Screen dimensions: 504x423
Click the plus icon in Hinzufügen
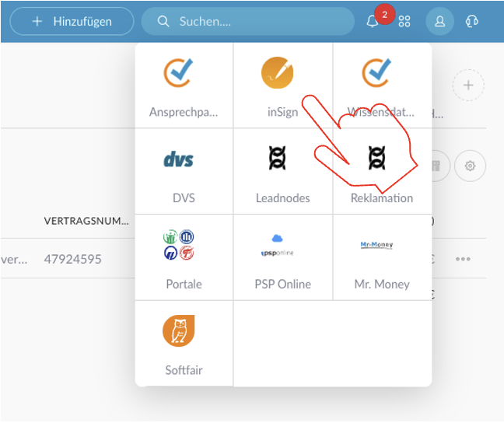(37, 22)
